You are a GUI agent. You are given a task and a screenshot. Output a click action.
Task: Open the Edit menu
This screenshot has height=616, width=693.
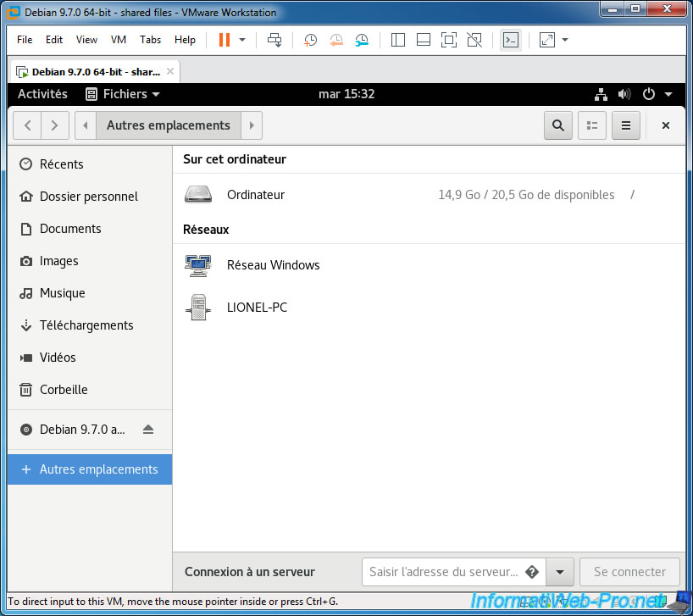[x=54, y=40]
